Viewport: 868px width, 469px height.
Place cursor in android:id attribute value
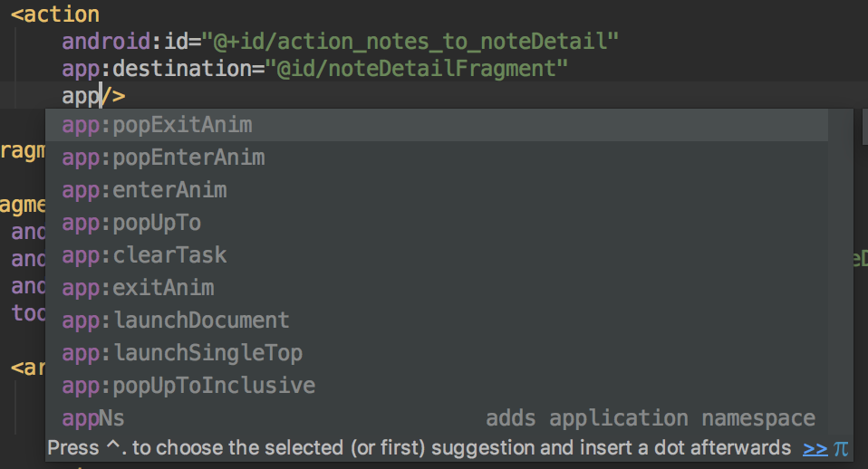click(410, 42)
